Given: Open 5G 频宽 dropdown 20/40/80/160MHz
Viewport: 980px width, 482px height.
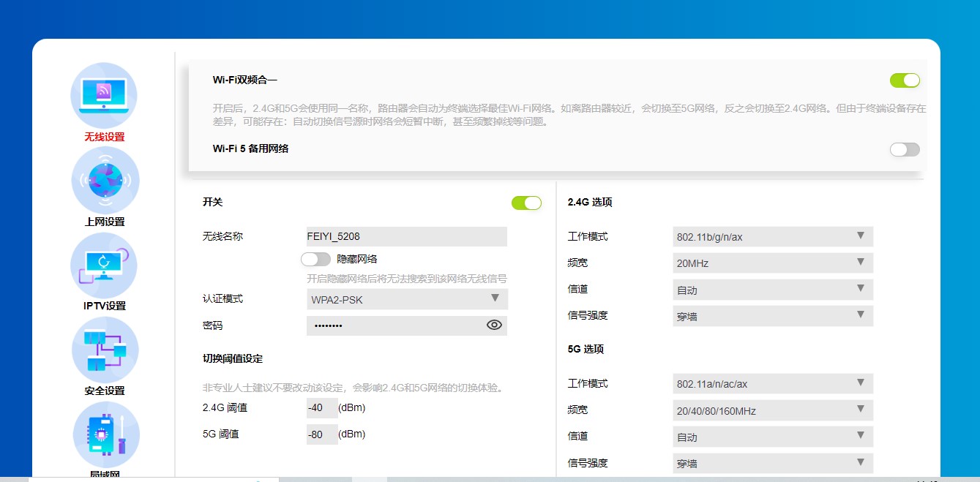Looking at the screenshot, I should [773, 410].
